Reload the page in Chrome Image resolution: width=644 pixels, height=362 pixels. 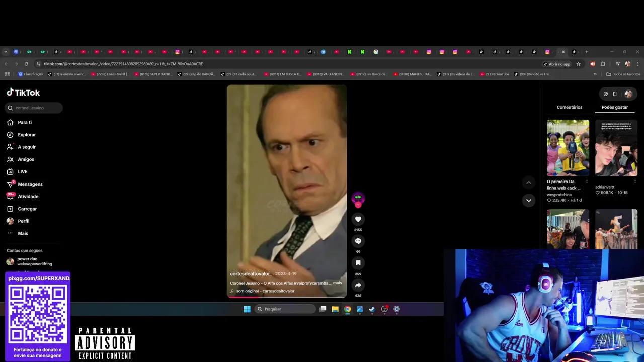tap(26, 64)
